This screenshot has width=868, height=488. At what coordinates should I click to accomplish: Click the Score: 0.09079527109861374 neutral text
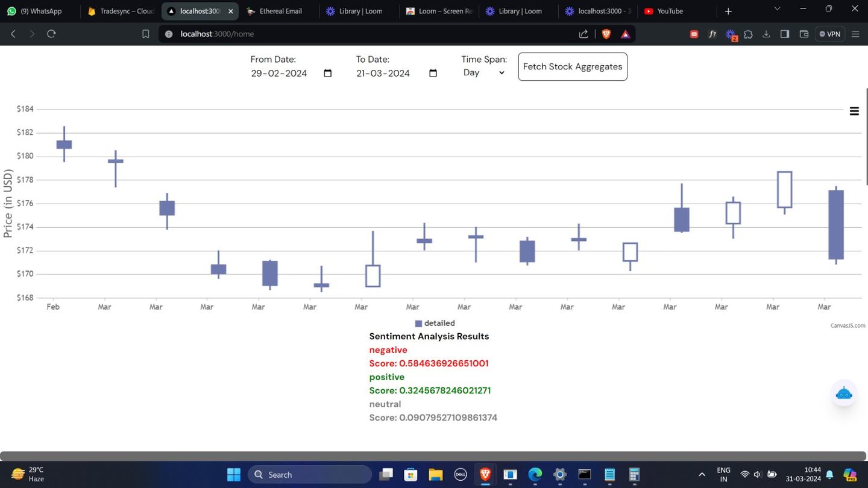click(433, 418)
